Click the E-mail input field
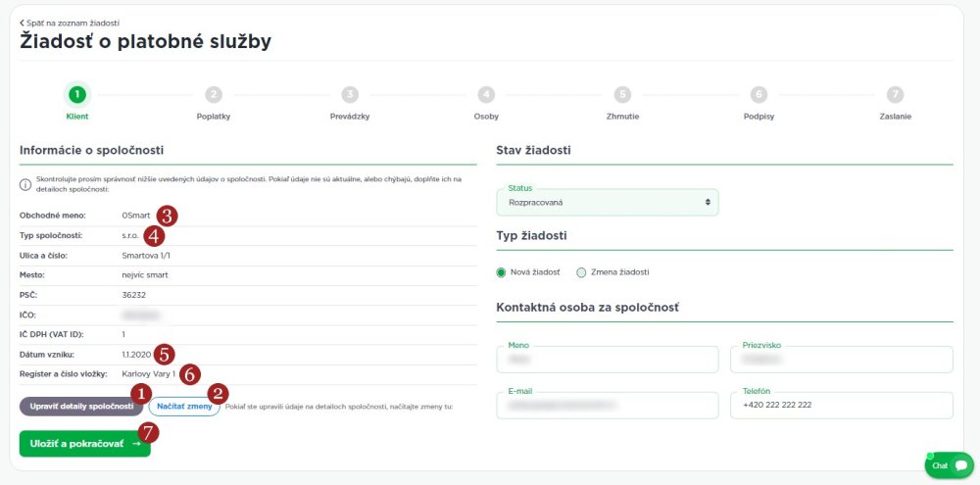 608,405
